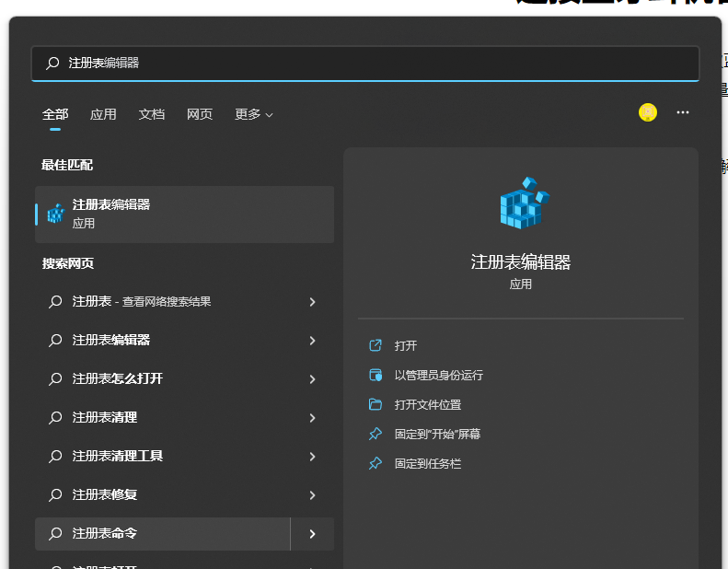
Task: Click pin icon beside 固定到任务栏
Action: 376,463
